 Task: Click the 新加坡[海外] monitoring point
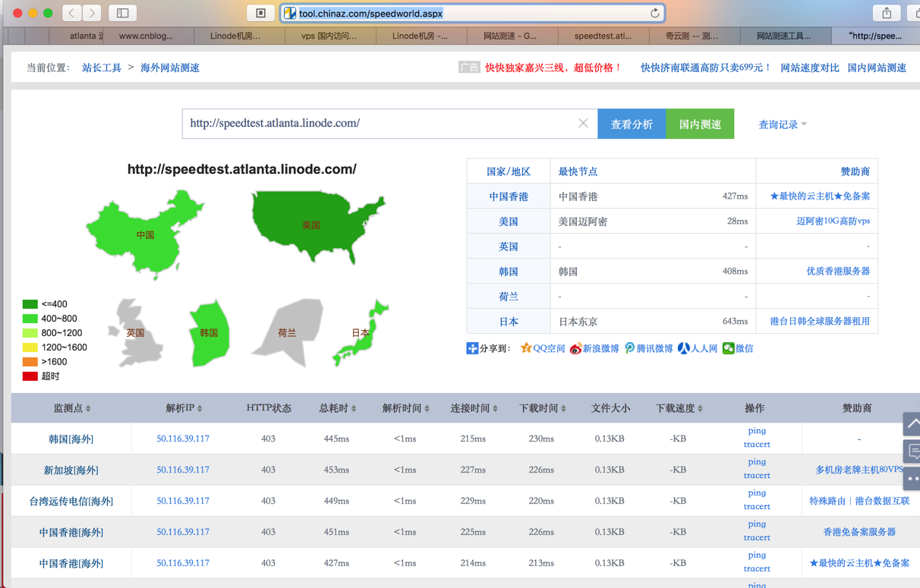[x=71, y=470]
